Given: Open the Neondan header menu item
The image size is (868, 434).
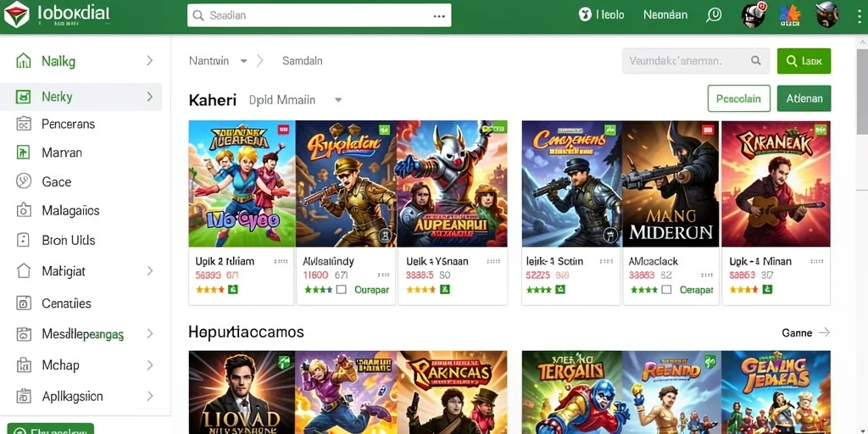Looking at the screenshot, I should [665, 15].
